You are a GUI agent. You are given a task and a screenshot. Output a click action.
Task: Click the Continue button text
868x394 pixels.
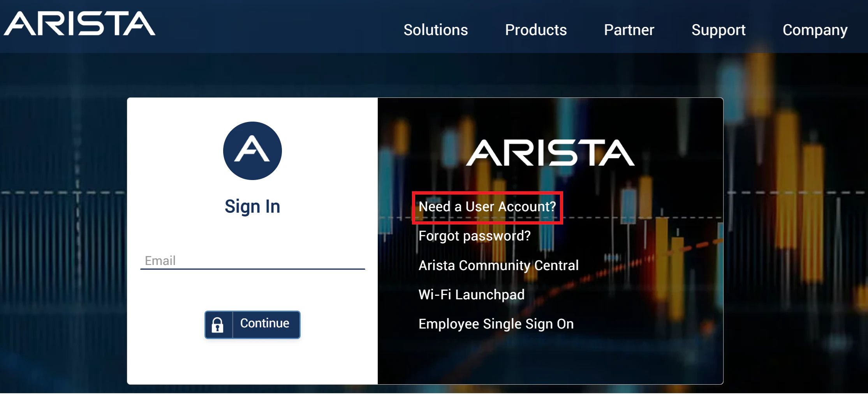pos(265,323)
